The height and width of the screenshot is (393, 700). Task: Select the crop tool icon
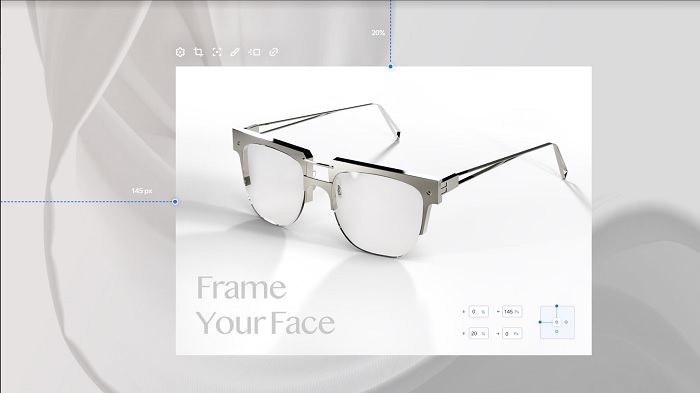(198, 52)
